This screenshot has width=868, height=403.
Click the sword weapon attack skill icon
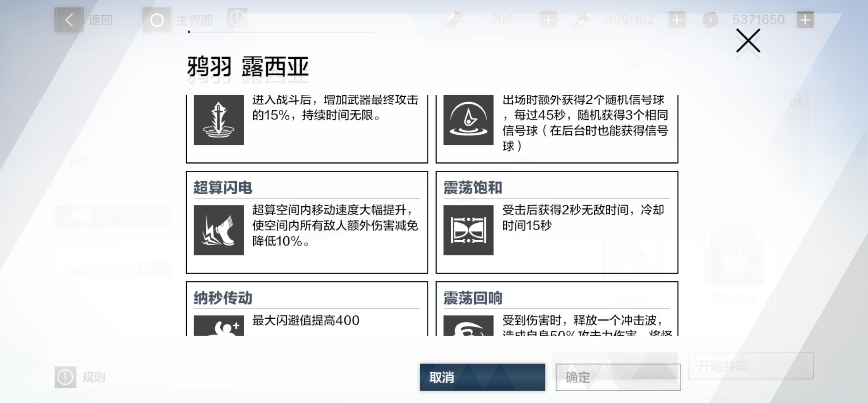(x=218, y=120)
